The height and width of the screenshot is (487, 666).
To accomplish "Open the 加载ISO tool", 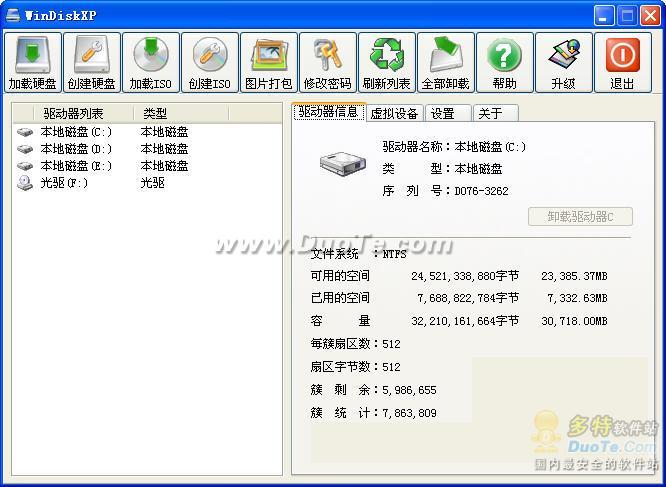I will [151, 62].
